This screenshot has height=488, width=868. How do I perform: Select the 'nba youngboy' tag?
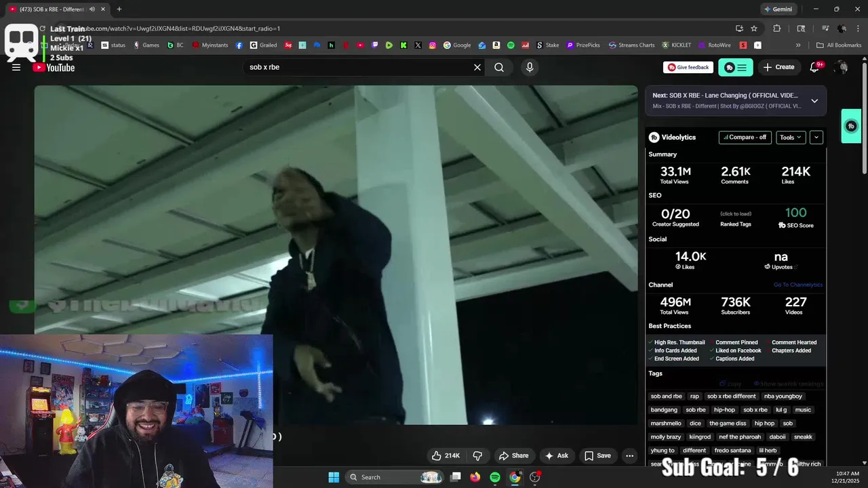coord(783,396)
